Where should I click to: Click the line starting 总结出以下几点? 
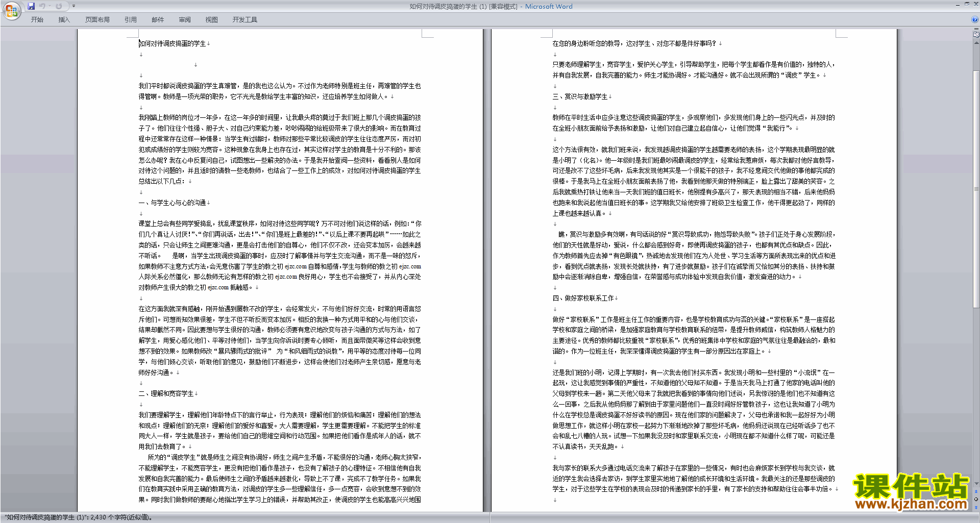163,182
